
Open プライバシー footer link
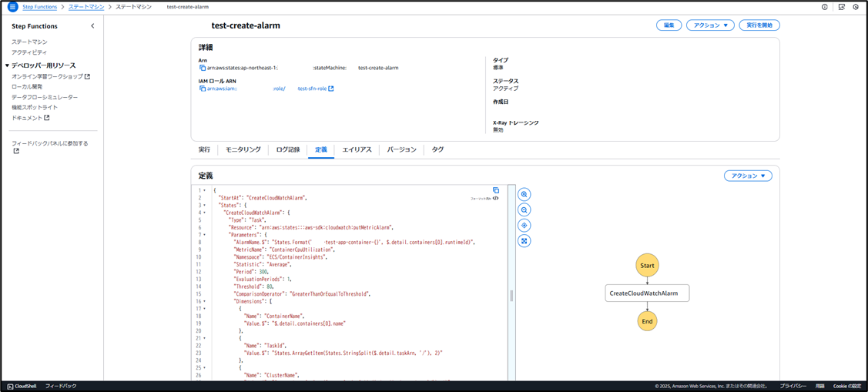(793, 386)
